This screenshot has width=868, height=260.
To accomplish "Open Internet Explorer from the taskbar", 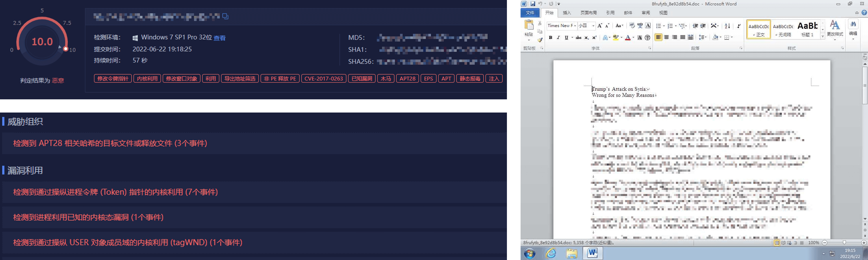I will tap(551, 253).
